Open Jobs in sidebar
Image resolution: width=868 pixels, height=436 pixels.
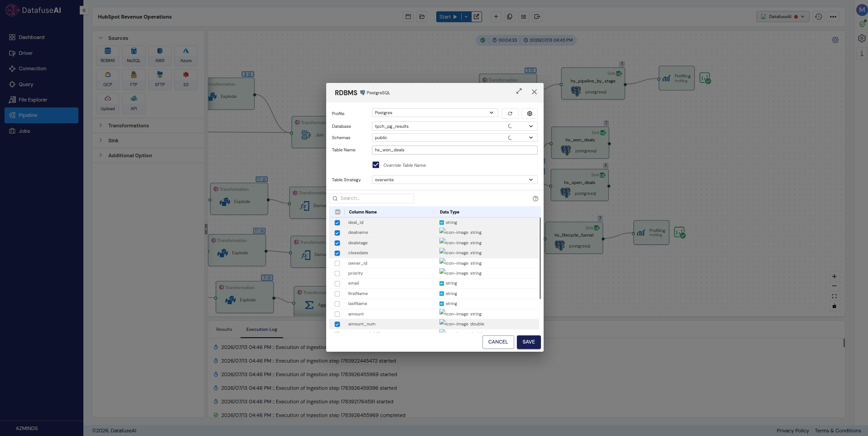click(41, 131)
